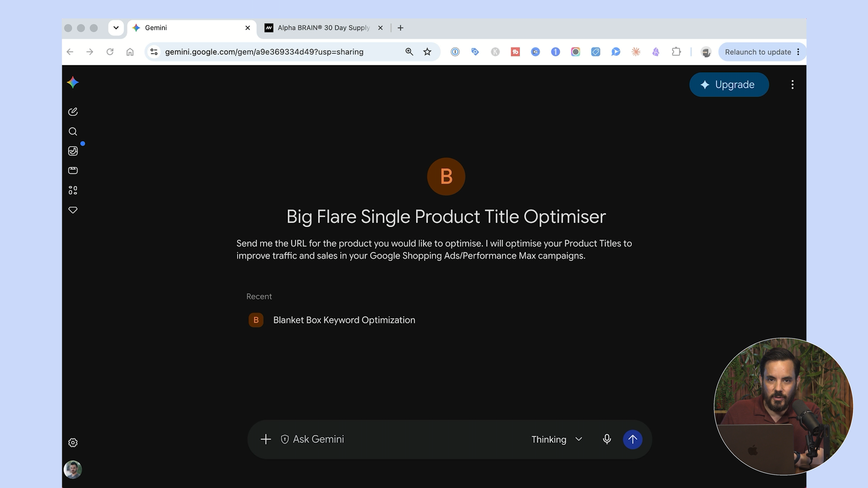Open the Chrome extensions puzzle icon
This screenshot has height=488, width=868.
click(x=676, y=52)
